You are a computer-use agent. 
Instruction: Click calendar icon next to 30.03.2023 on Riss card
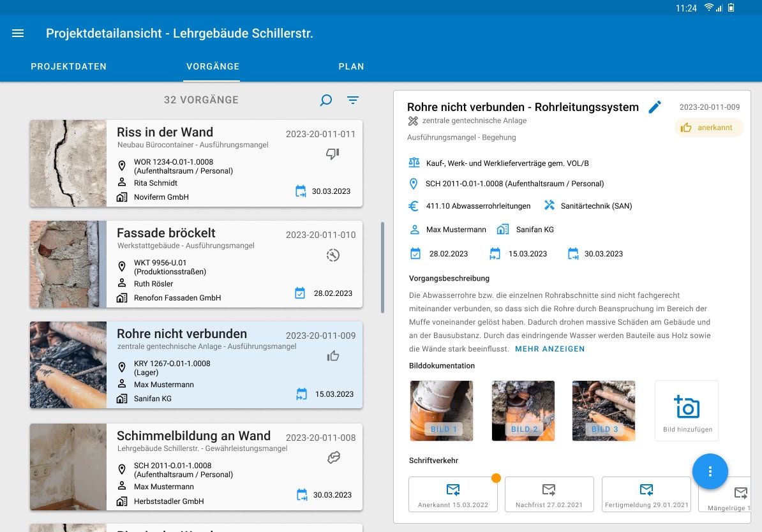click(x=301, y=191)
